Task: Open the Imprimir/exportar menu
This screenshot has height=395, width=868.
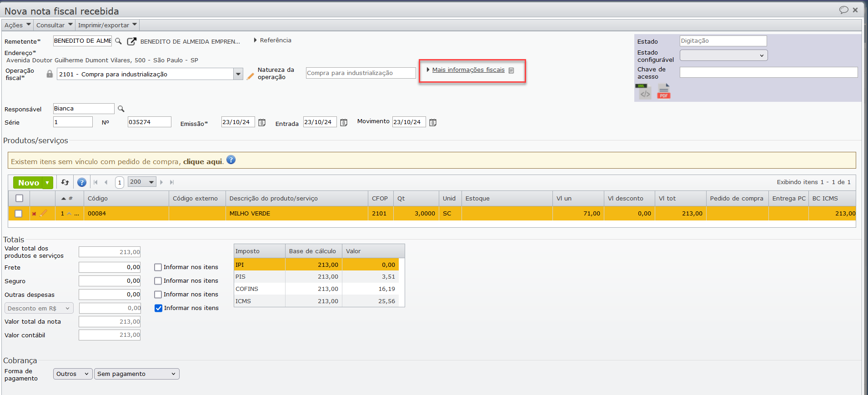Action: tap(107, 25)
